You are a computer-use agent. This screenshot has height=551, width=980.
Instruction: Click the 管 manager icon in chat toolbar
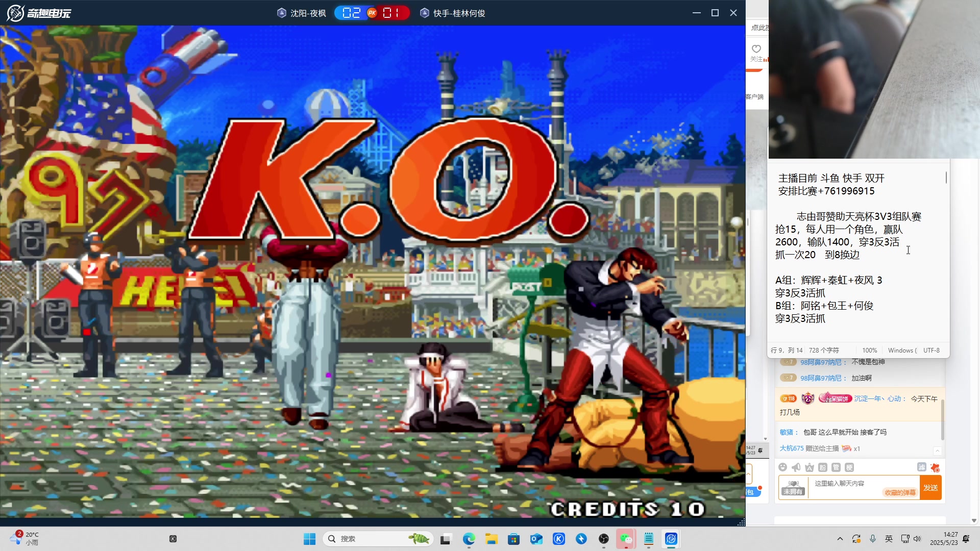(836, 467)
